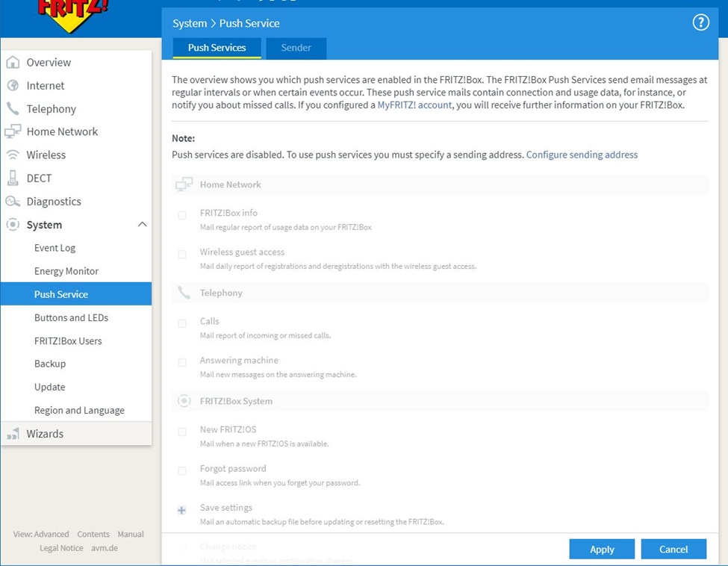Check the Calls push service checkbox
The image size is (728, 566).
tap(182, 324)
